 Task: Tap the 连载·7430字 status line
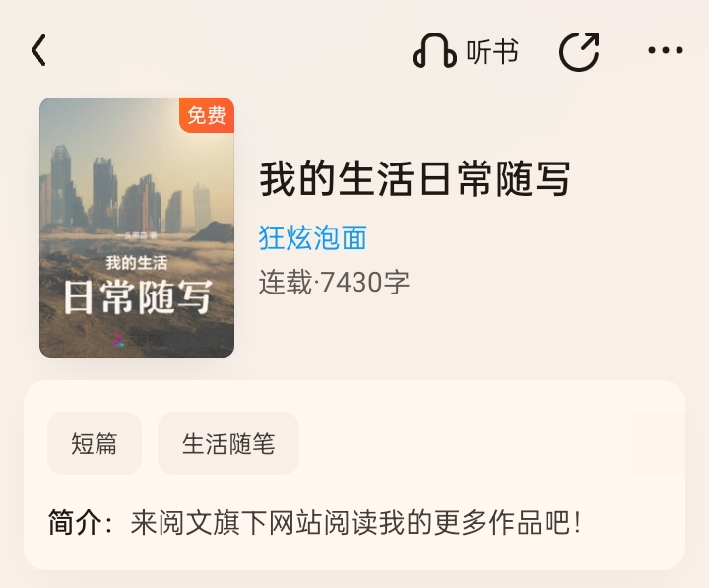[x=334, y=282]
